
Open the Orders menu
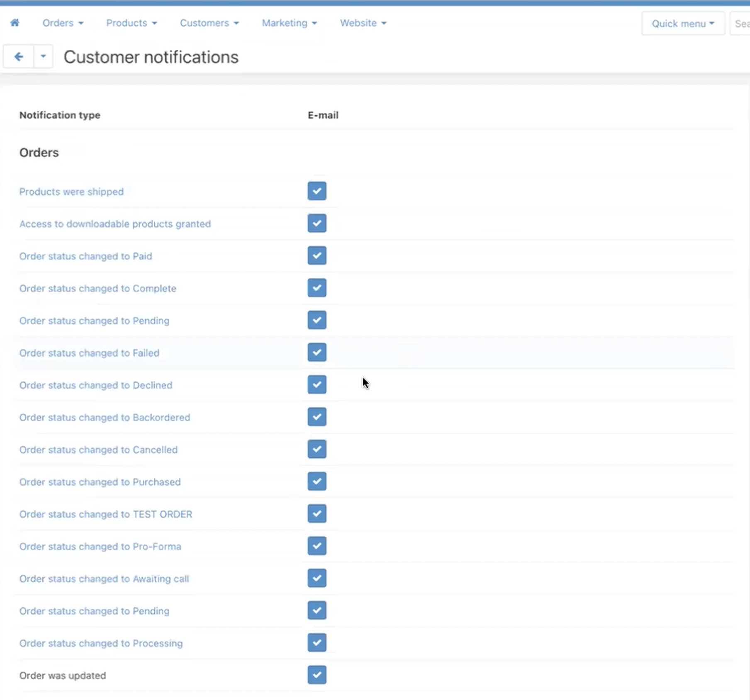point(63,23)
